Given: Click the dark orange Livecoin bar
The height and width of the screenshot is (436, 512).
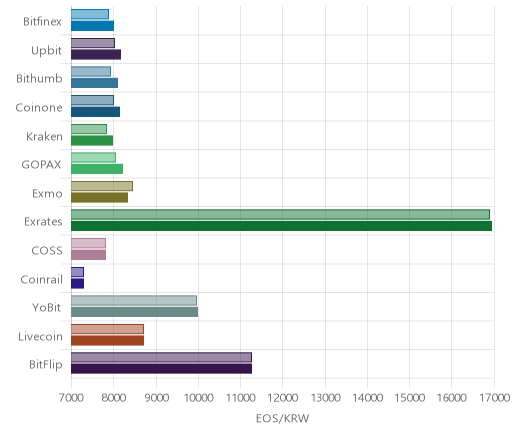Looking at the screenshot, I should coord(107,340).
